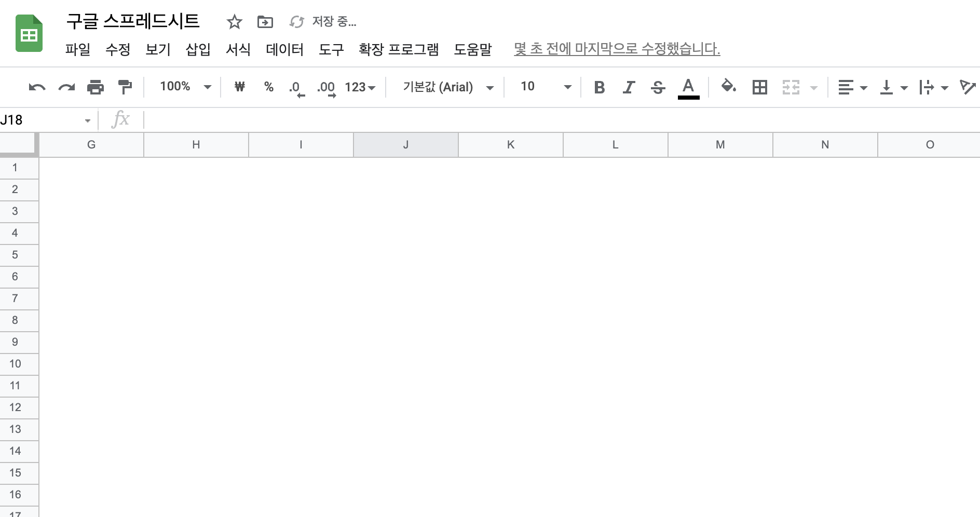Select column I header
Viewport: 980px width, 517px height.
point(301,145)
